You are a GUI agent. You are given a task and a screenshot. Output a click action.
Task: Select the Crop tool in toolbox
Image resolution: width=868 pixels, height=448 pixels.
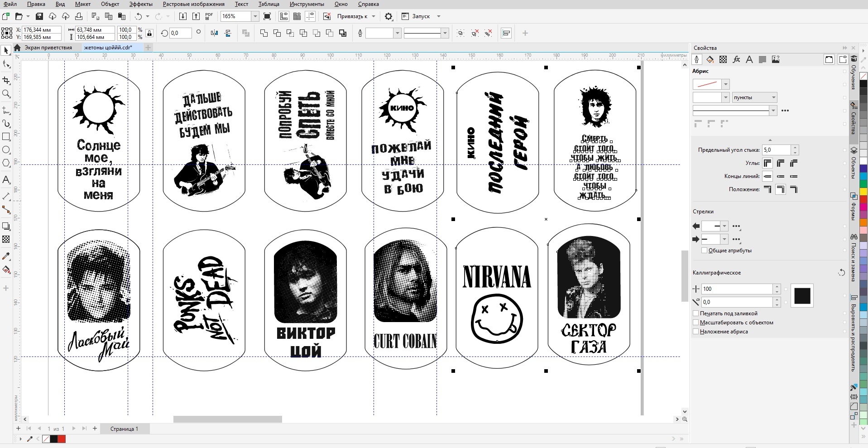click(6, 80)
